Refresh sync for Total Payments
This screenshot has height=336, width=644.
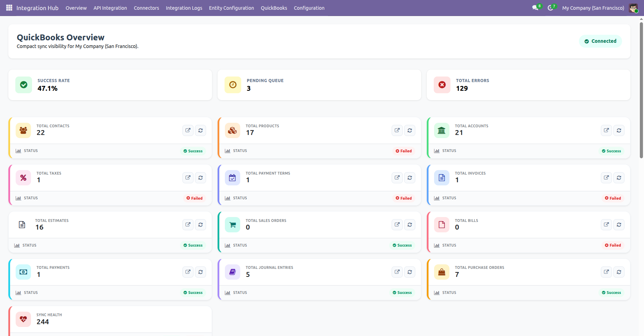201,272
